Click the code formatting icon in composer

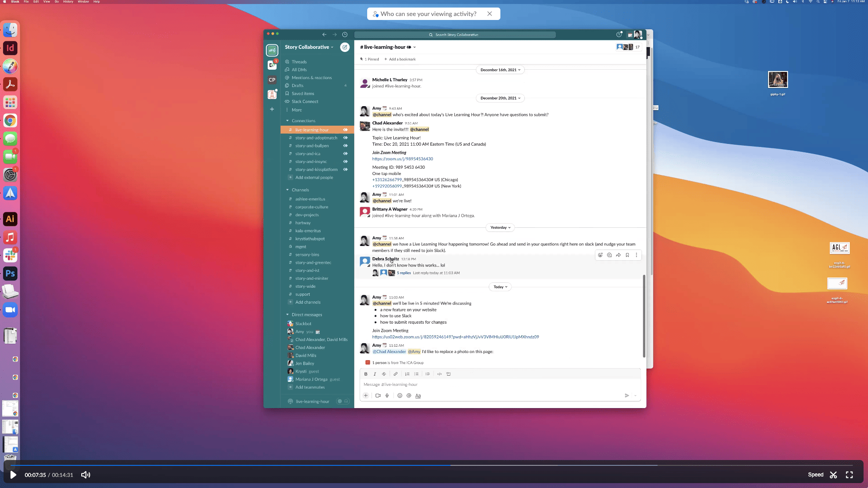[x=440, y=374]
